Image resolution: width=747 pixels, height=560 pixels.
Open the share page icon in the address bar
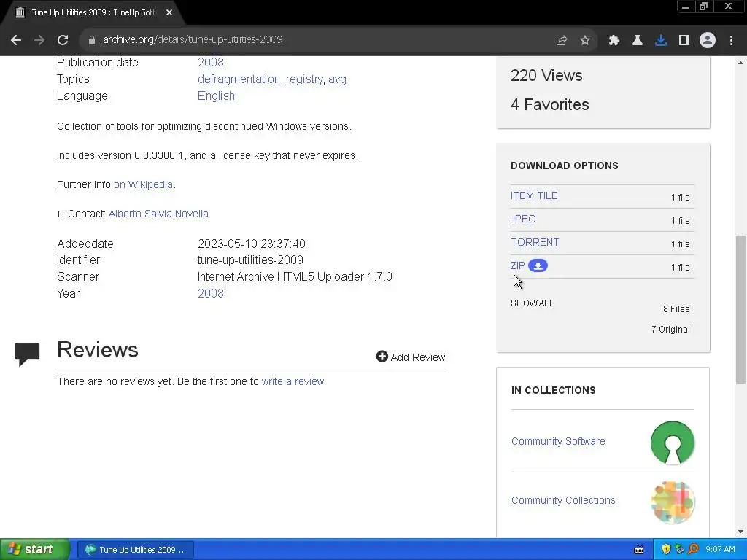(562, 41)
